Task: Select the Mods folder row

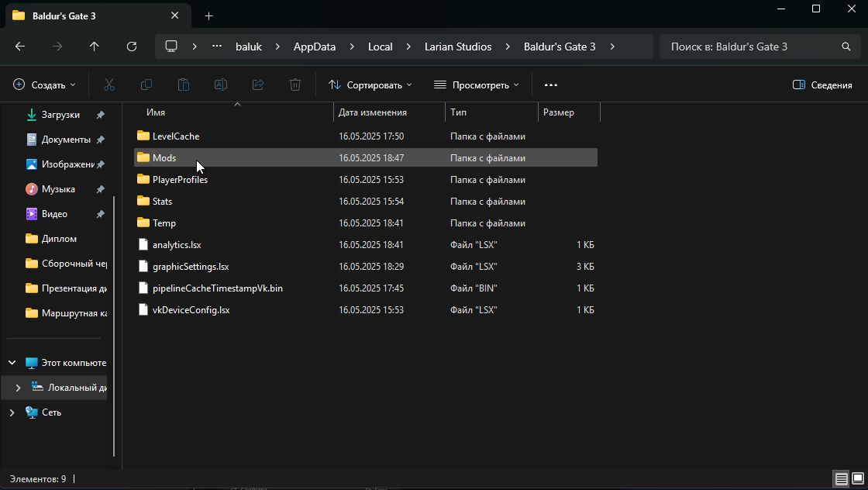Action: tap(365, 158)
